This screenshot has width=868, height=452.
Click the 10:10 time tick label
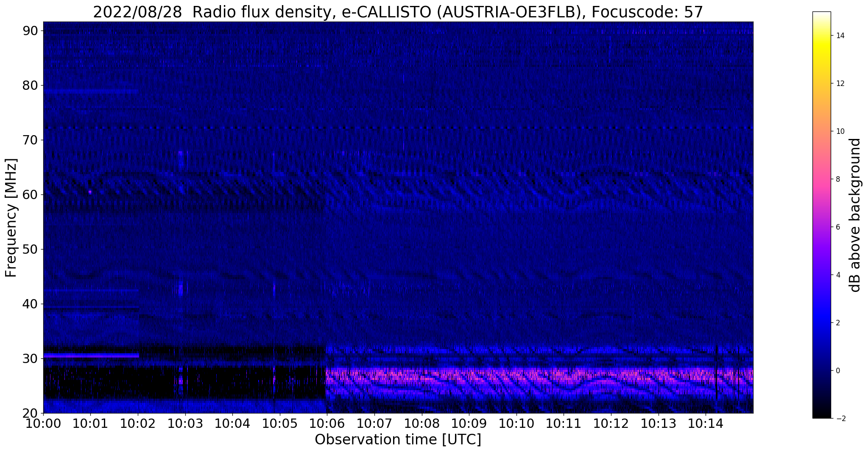[x=516, y=423]
